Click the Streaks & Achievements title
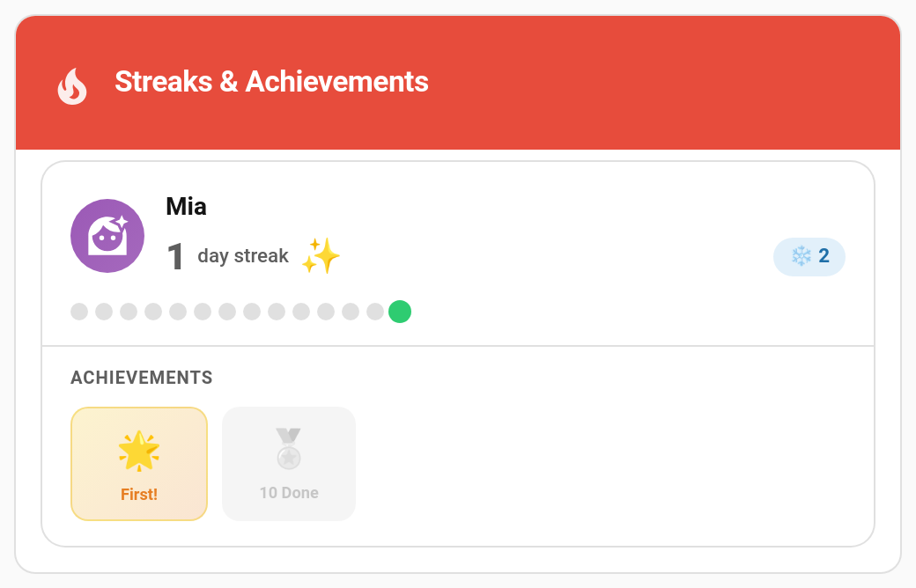Viewport: 916px width, 588px height. (x=271, y=81)
